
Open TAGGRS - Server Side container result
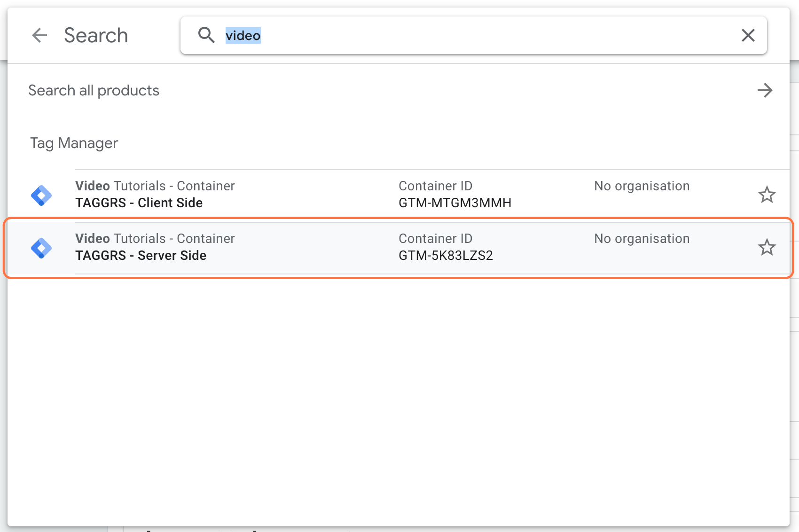tap(399, 248)
